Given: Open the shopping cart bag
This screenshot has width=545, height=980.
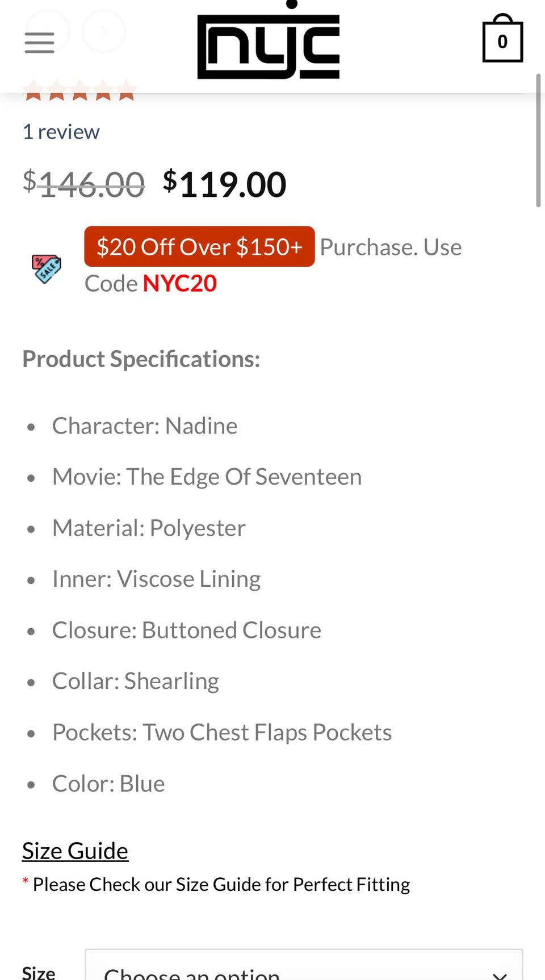Looking at the screenshot, I should click(x=502, y=40).
